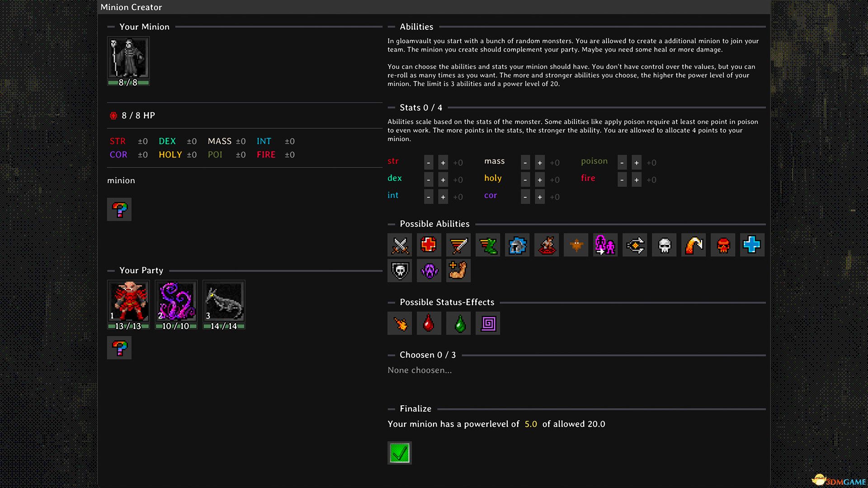Decrease the holy stat with minus
Viewport: 868px width, 488px height.
click(x=525, y=180)
